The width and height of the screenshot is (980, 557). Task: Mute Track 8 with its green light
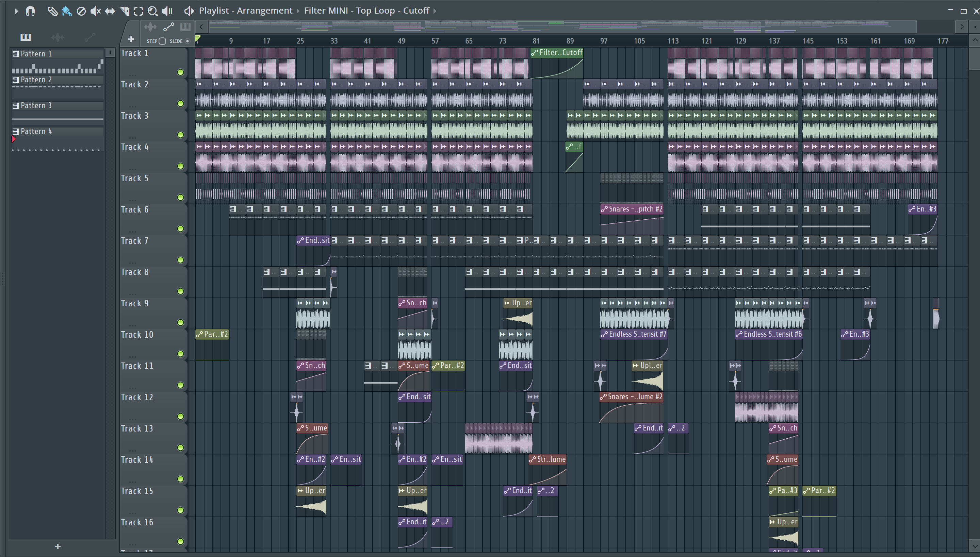180,291
